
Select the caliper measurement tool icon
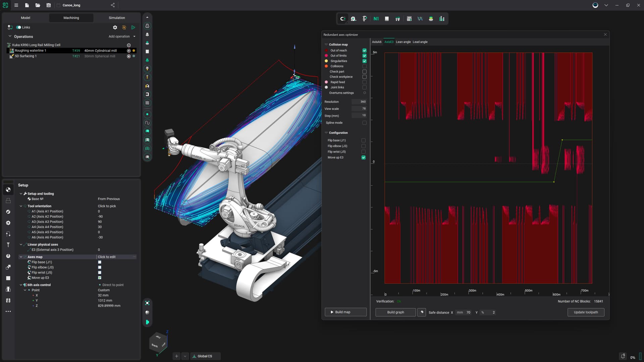coord(365,19)
